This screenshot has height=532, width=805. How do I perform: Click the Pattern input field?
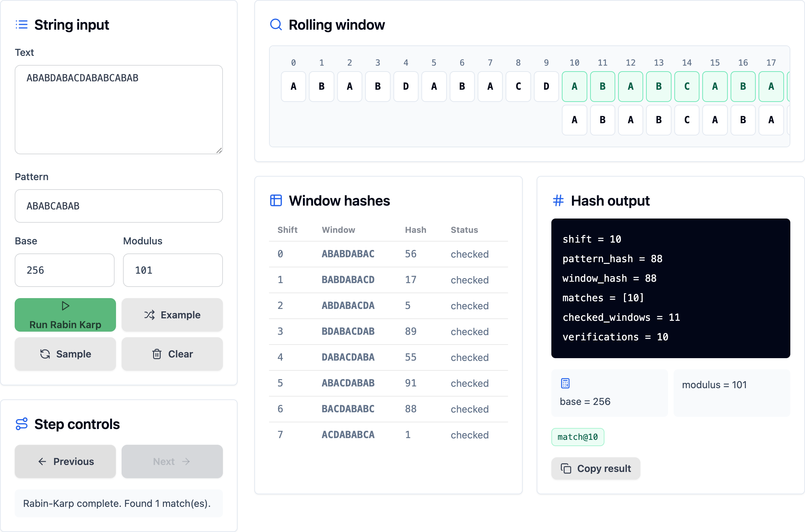coord(119,206)
